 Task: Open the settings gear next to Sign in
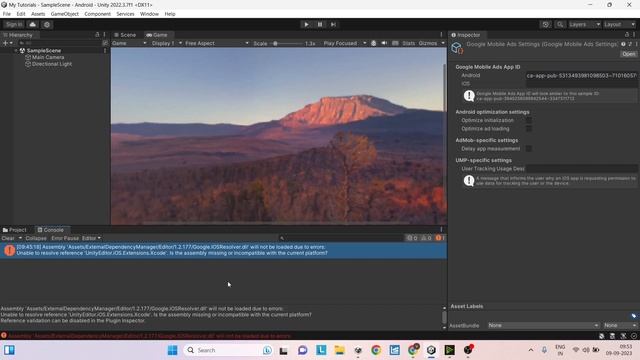(x=47, y=24)
